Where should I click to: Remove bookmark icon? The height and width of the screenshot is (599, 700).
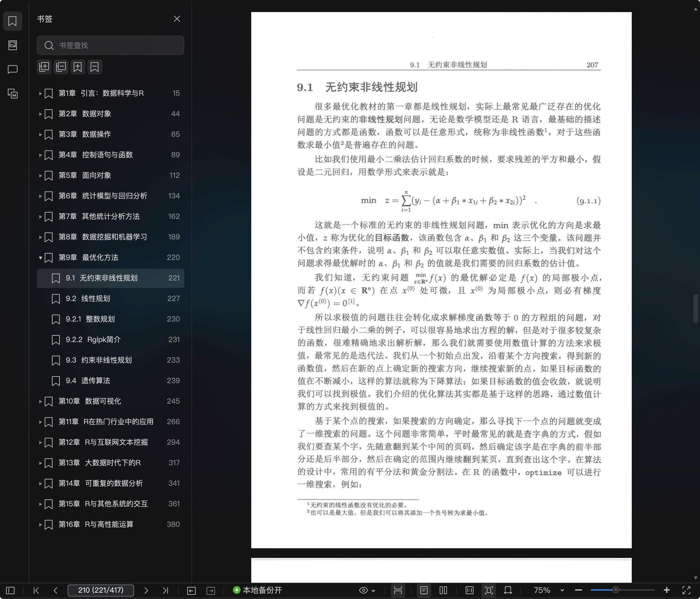click(x=95, y=67)
